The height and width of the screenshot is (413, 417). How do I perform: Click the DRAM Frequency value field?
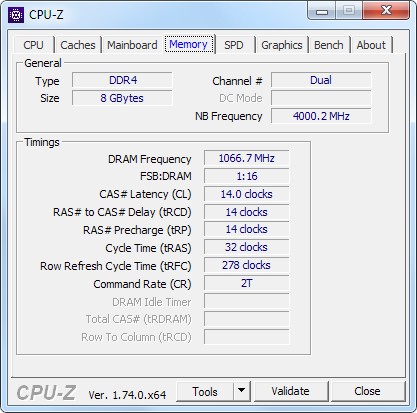(246, 158)
